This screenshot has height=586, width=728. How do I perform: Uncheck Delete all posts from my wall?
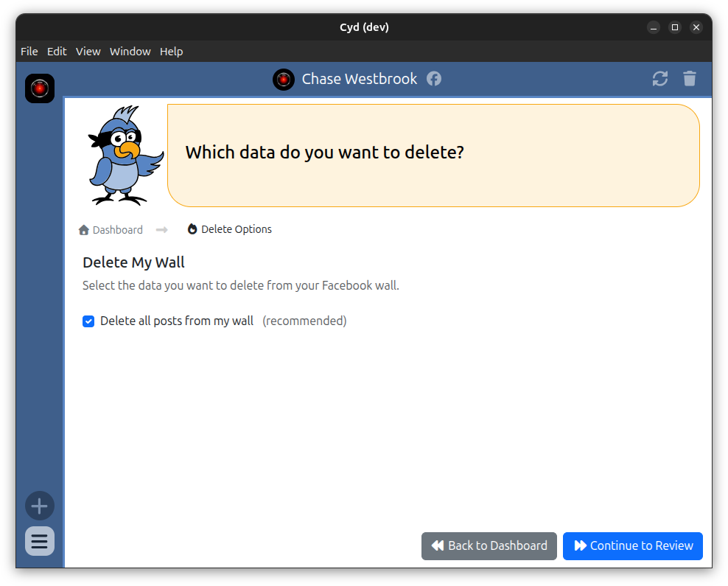(88, 321)
